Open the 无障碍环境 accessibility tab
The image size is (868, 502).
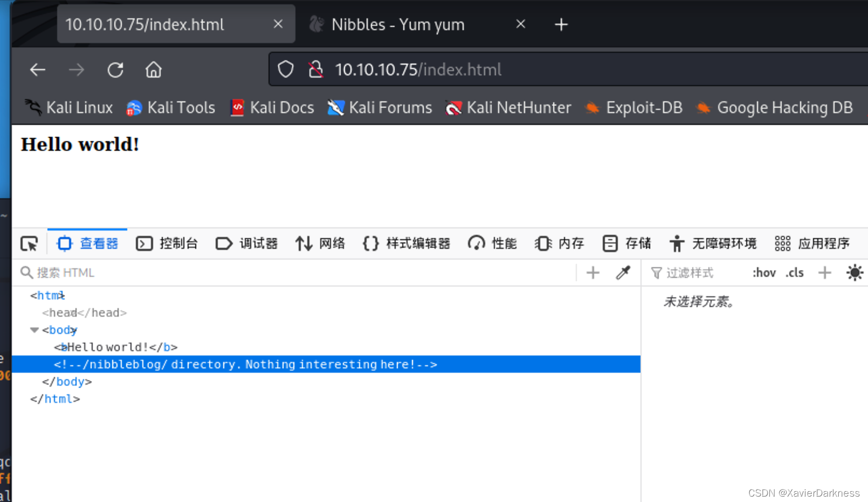pos(713,243)
